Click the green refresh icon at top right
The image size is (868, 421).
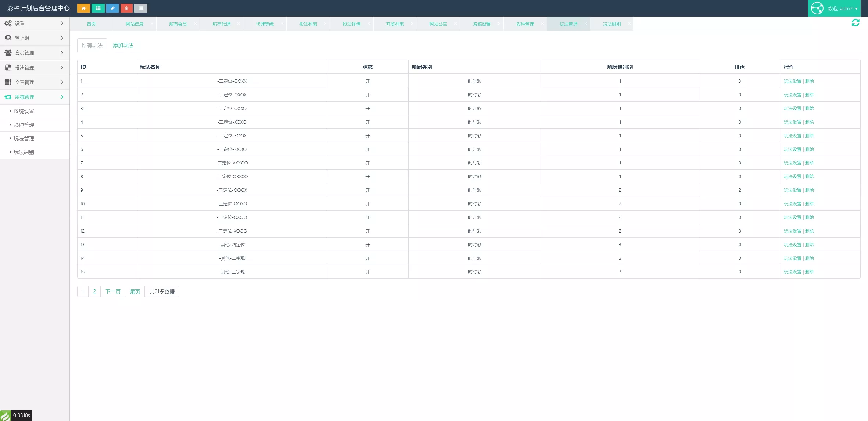[856, 23]
